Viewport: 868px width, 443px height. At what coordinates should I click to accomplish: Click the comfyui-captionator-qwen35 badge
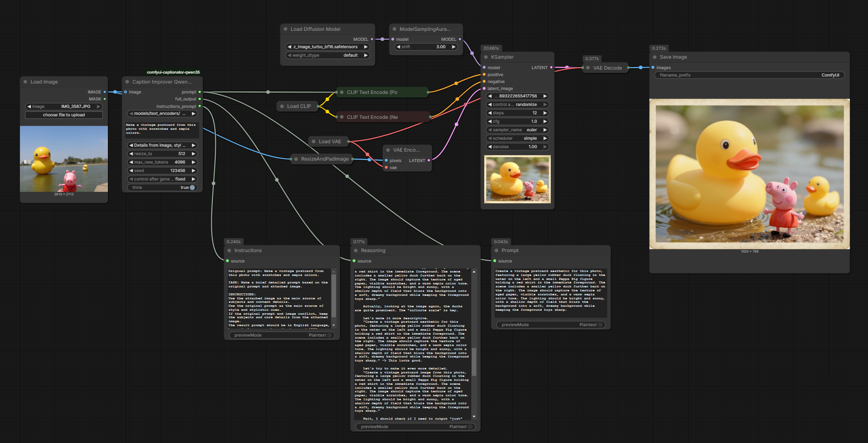[174, 72]
